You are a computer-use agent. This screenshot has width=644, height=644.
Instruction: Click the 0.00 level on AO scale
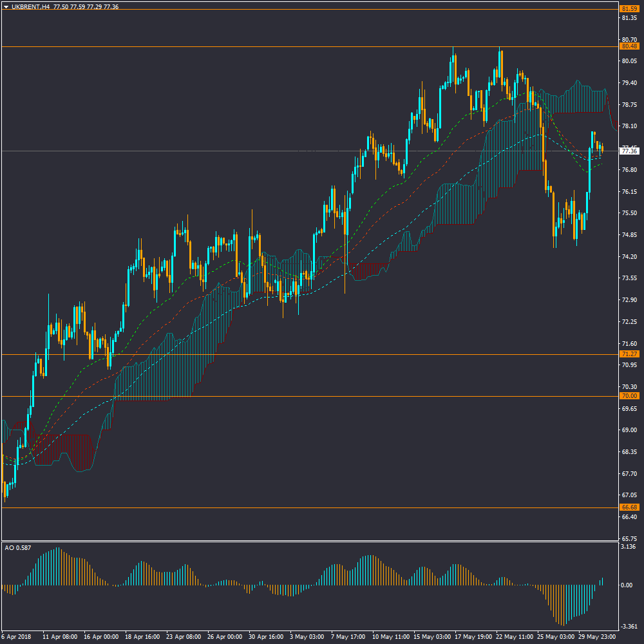tap(627, 585)
